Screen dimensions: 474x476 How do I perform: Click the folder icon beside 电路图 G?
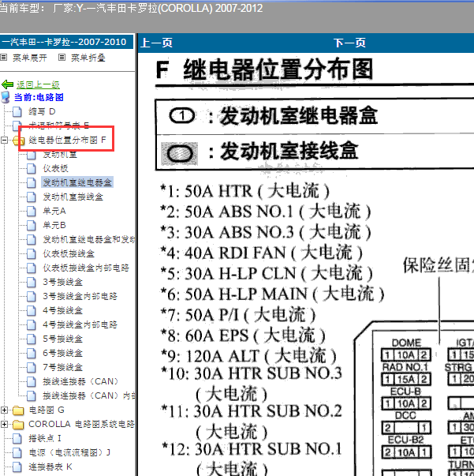pos(18,410)
